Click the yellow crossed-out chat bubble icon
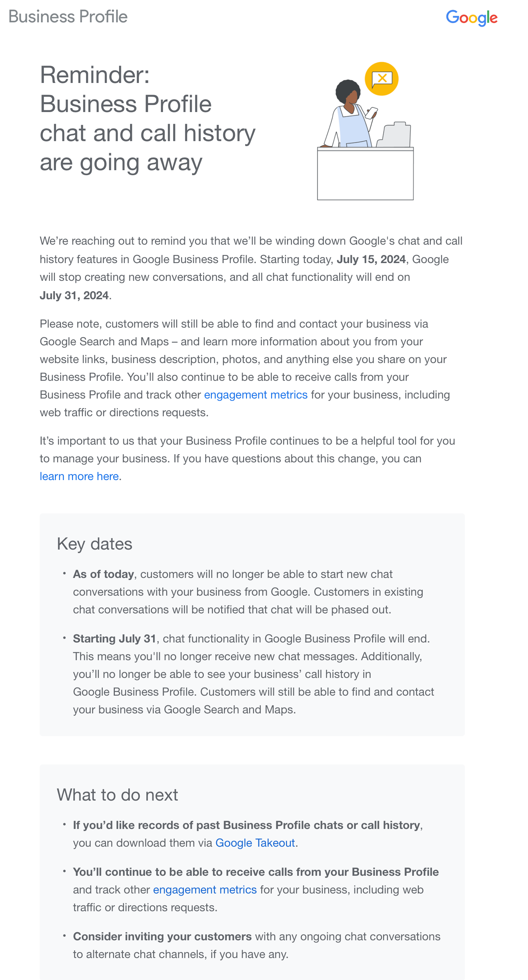 click(x=381, y=79)
